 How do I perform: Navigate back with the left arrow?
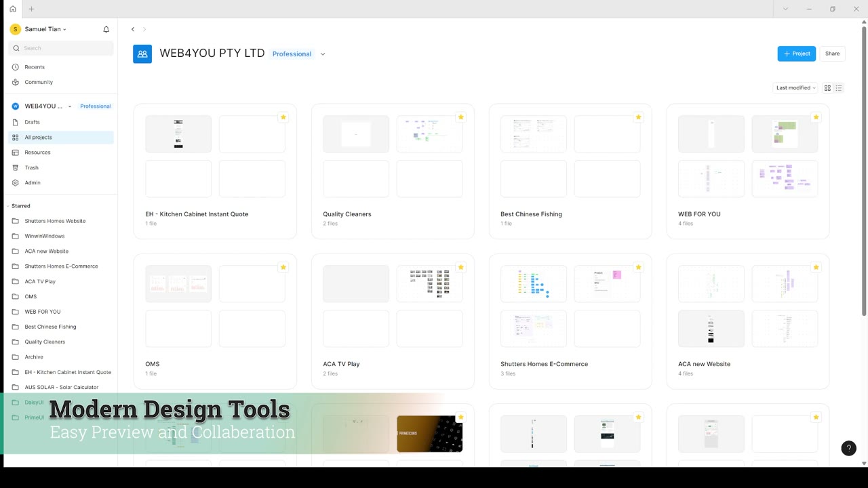point(133,29)
